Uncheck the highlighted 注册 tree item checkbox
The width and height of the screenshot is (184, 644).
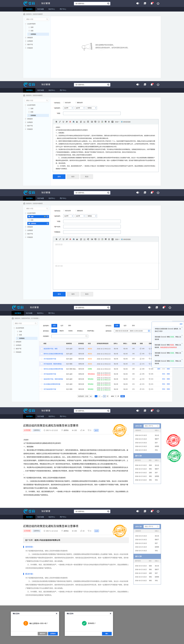[47, 216]
